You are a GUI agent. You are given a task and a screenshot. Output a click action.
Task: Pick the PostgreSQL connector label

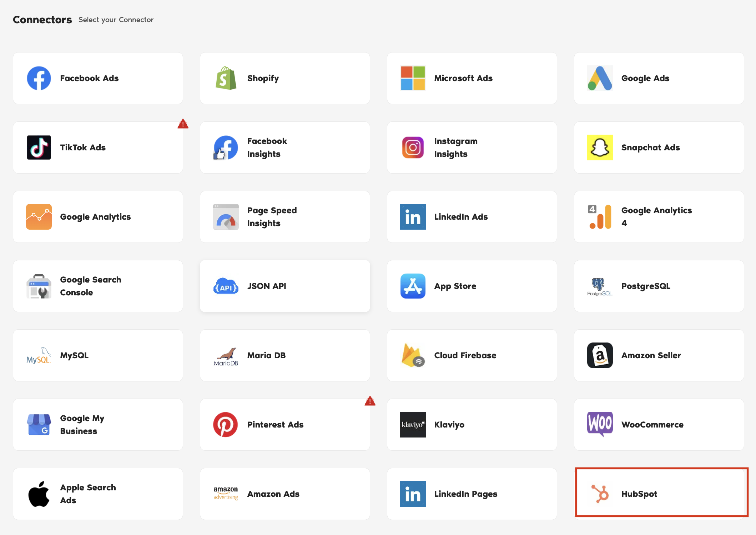tap(646, 286)
